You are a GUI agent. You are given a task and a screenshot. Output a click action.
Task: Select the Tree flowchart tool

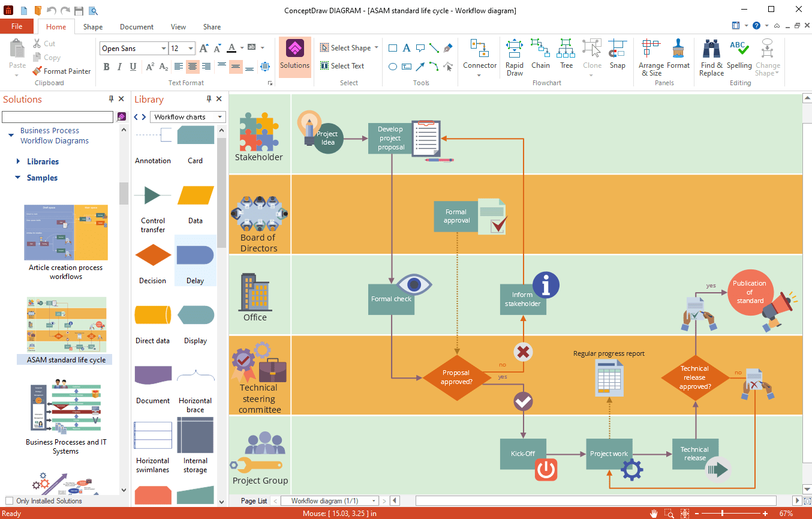tap(566, 56)
